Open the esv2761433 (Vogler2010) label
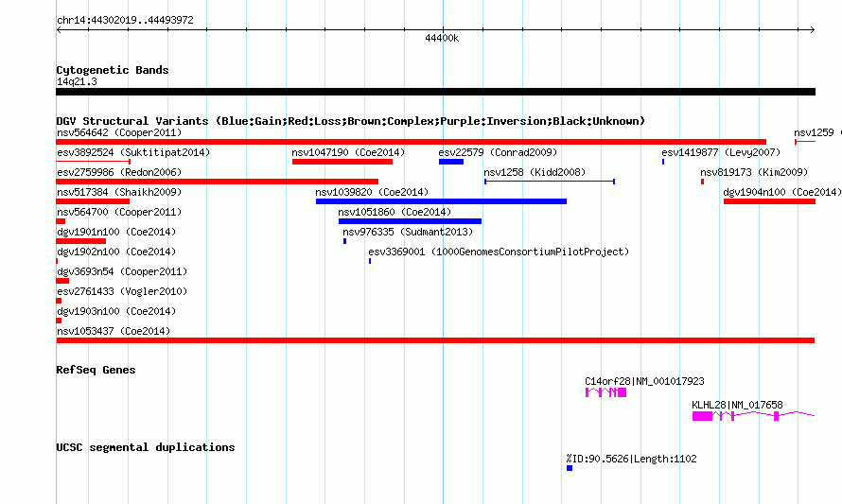The height and width of the screenshot is (504, 842). tap(122, 291)
